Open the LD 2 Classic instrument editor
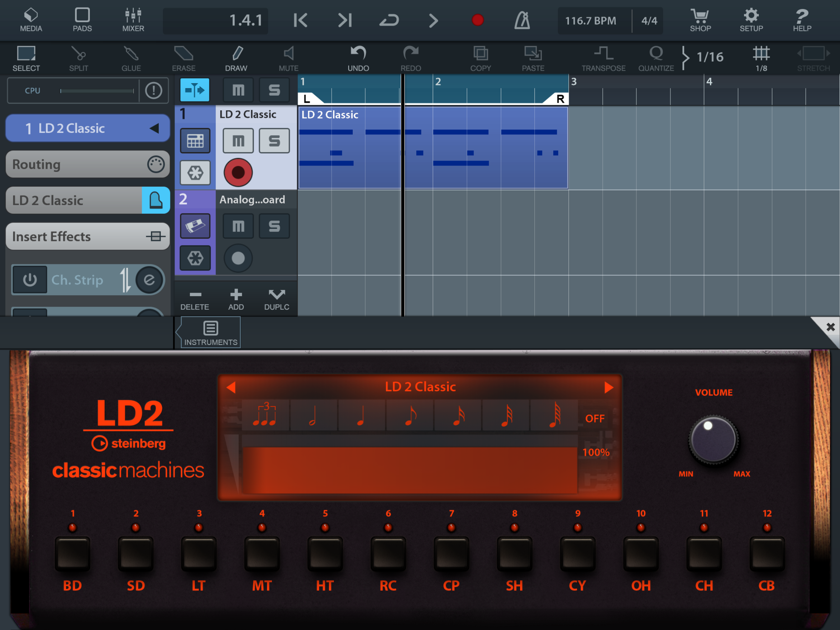This screenshot has height=630, width=840. pos(156,200)
